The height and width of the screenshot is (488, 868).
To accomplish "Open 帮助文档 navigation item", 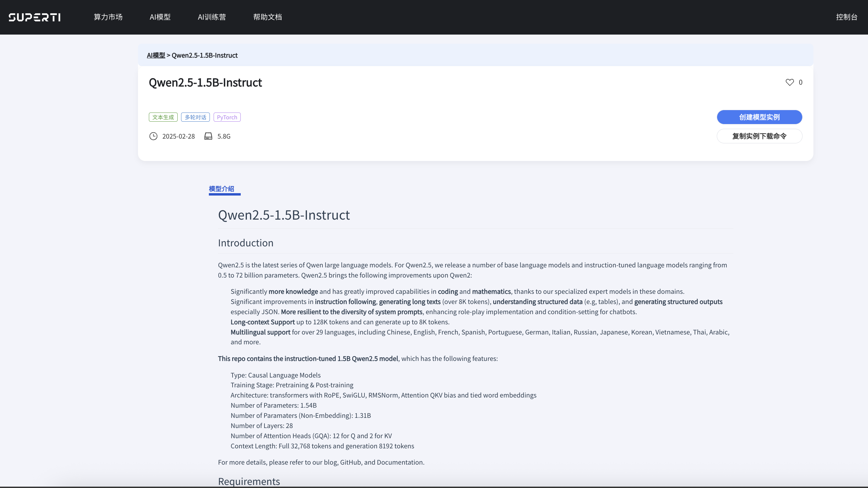I will pos(268,17).
